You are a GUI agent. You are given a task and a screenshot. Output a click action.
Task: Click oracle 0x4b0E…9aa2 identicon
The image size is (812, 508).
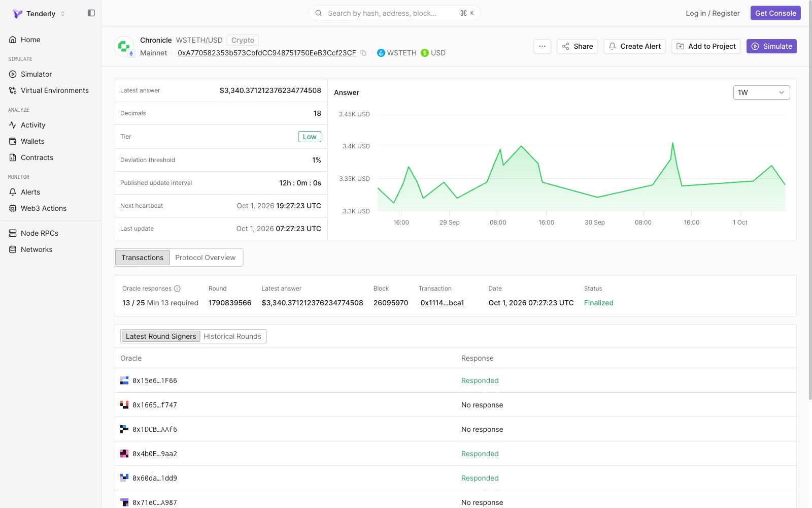[124, 454]
